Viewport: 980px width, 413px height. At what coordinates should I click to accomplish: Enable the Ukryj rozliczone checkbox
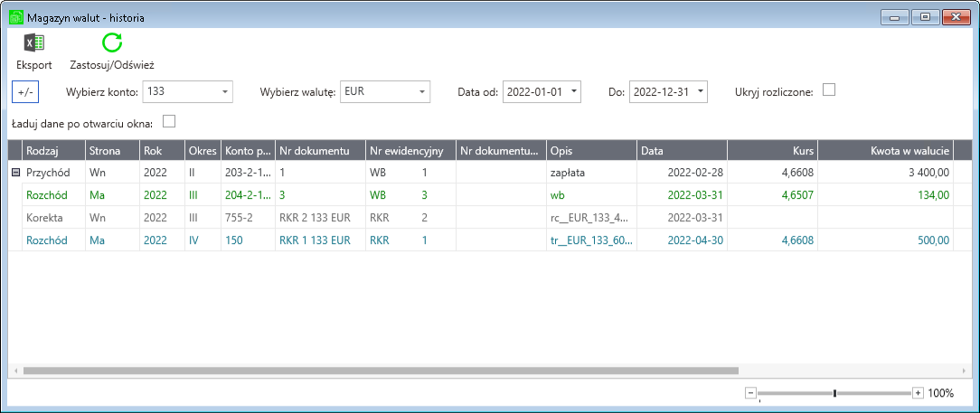coord(828,90)
